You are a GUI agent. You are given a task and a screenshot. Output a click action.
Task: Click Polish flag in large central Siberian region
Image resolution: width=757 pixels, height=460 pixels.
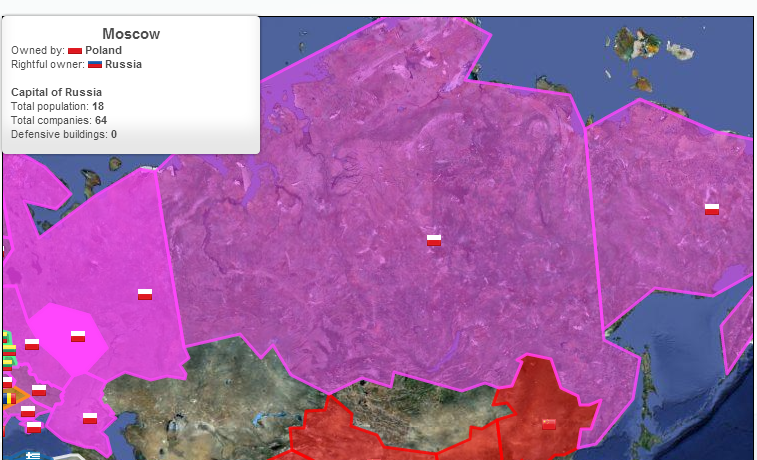[x=434, y=240]
